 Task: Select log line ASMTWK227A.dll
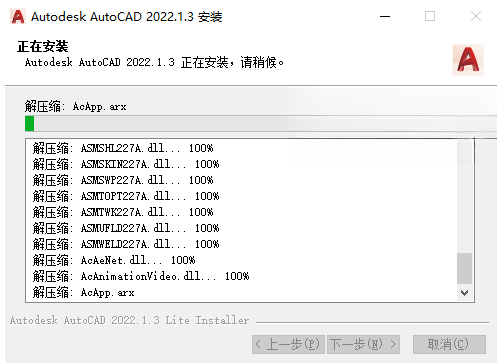pyautogui.click(x=123, y=212)
